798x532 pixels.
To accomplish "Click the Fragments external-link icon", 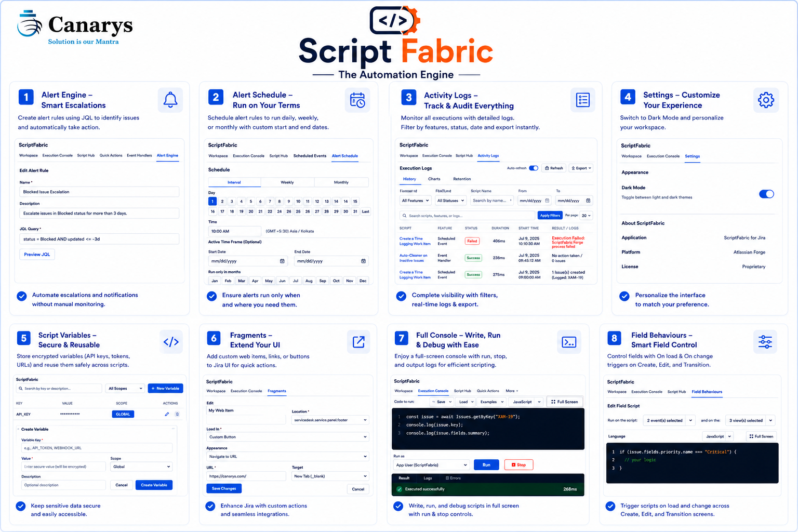I will pos(358,341).
